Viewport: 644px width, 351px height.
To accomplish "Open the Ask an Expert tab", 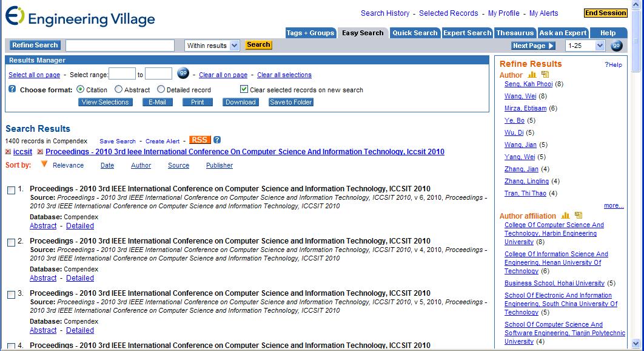I will pos(563,33).
